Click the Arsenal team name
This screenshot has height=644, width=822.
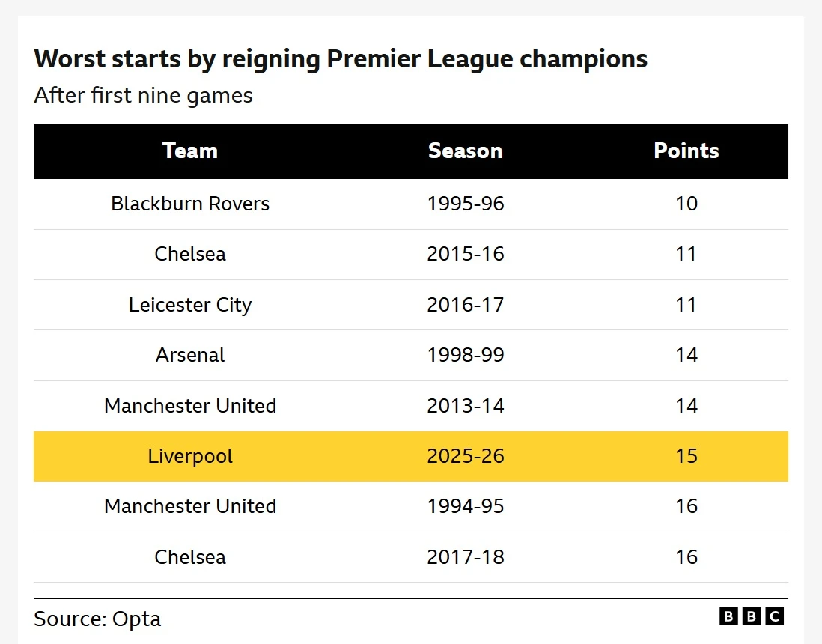190,355
